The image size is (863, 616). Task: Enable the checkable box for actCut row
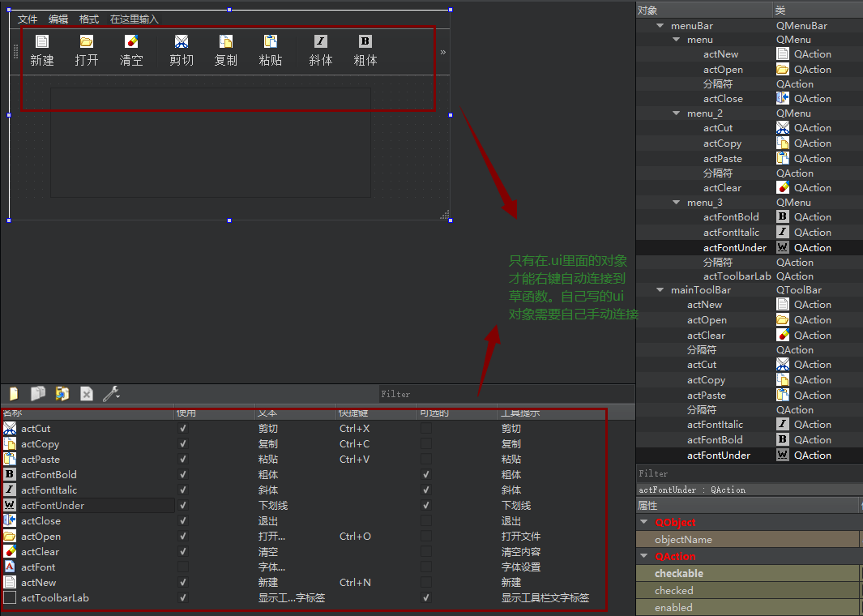click(x=426, y=429)
